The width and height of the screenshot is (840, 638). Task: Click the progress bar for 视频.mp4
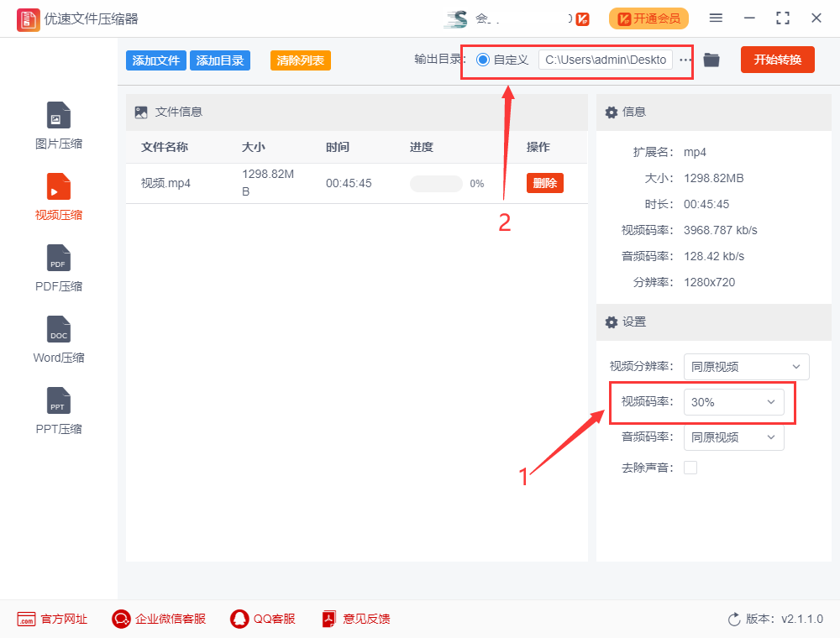pos(436,184)
